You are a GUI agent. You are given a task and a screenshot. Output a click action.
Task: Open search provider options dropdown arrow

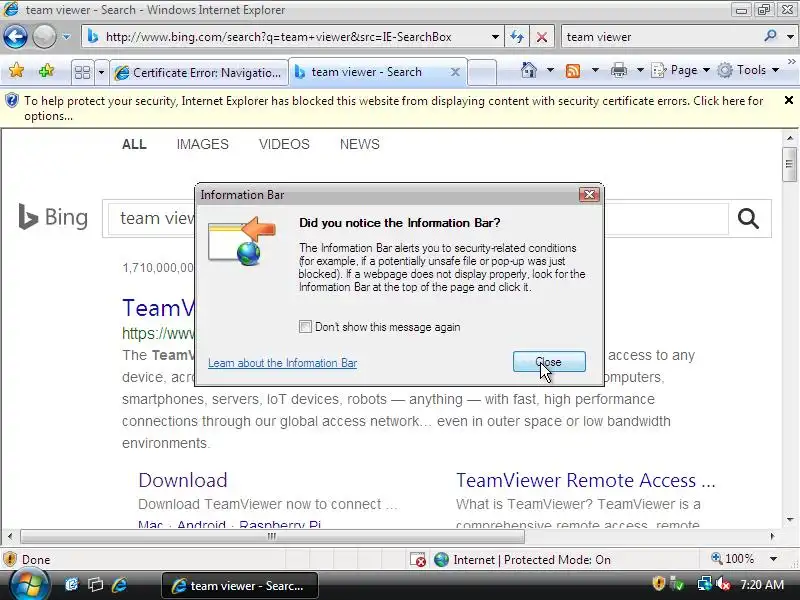[790, 37]
